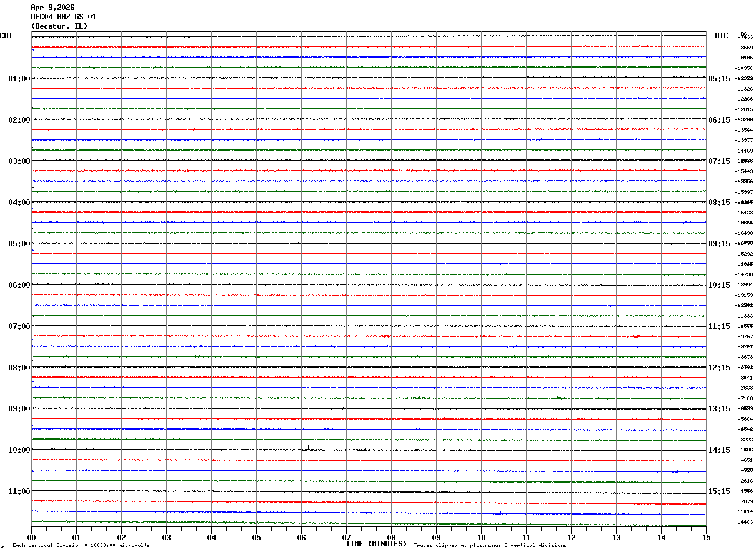Click the 06:15 UTC row label
Screen dimensions: 756x554
[719, 120]
